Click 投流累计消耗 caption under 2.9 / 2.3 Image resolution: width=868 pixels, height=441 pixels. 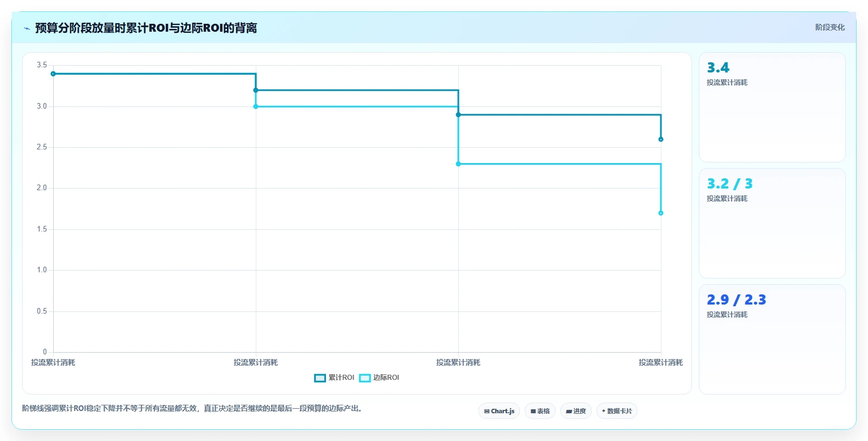[727, 315]
